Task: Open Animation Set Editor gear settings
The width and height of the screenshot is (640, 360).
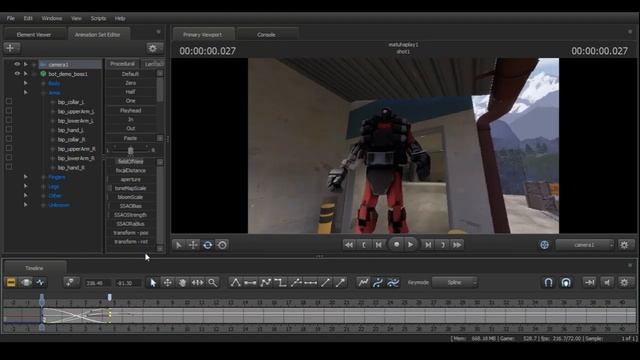Action: (153, 48)
